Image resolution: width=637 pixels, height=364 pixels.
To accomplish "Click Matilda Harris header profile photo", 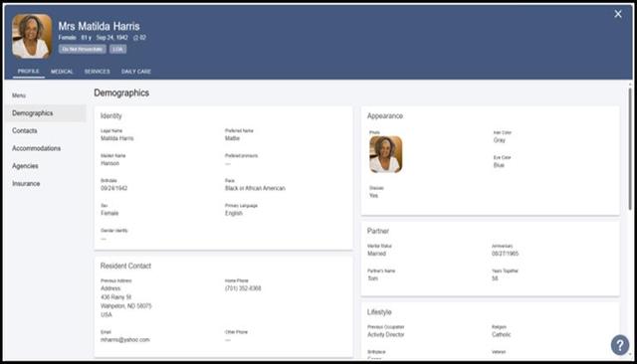I will pyautogui.click(x=32, y=37).
